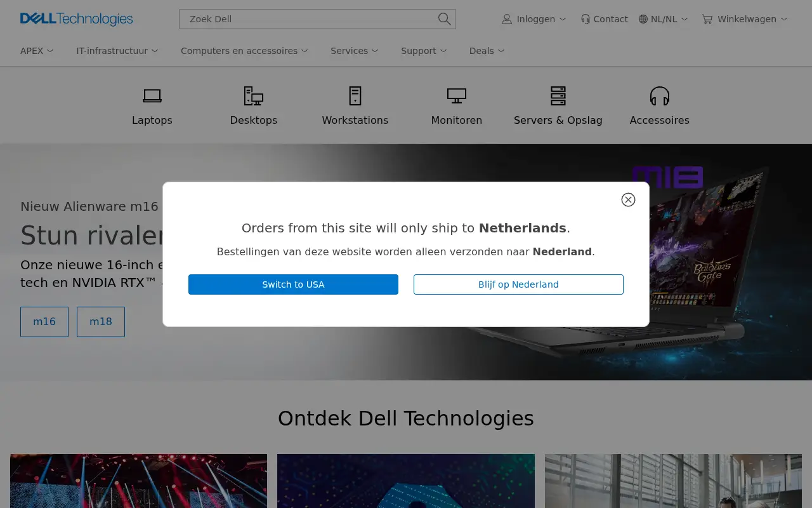Select the Laptops category icon

point(152,96)
